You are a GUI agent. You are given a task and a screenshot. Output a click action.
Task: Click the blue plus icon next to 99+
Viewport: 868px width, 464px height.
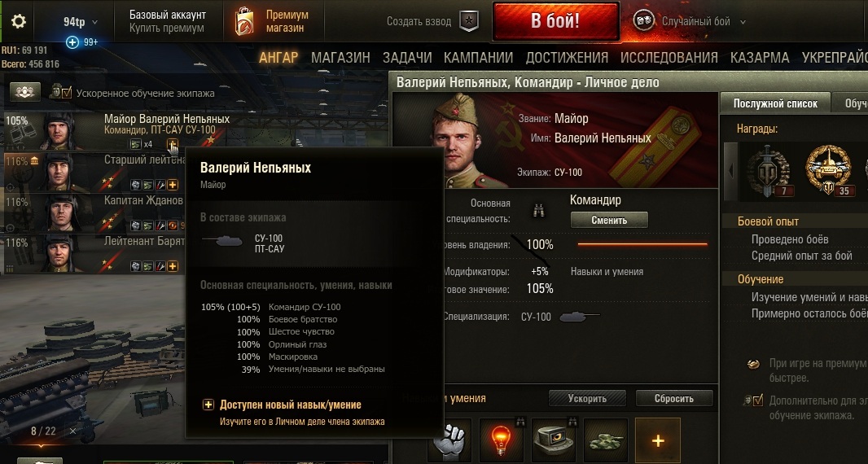(72, 42)
